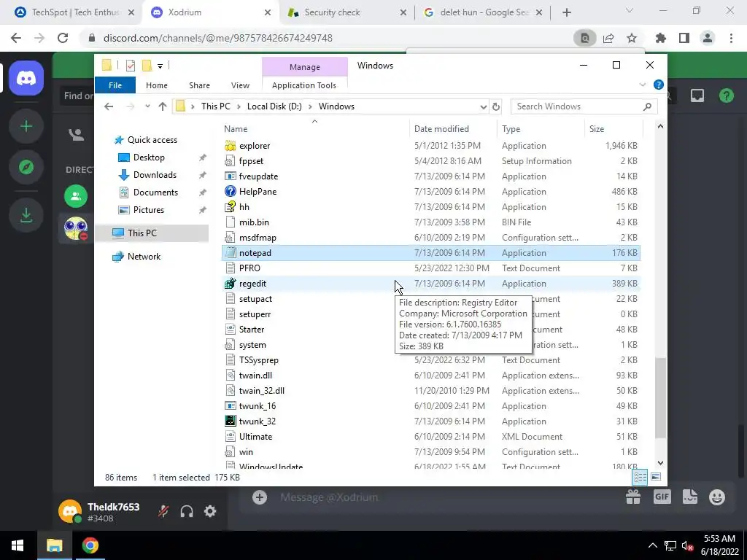Viewport: 747px width, 560px height.
Task: Click the Explorer refresh button
Action: pyautogui.click(x=496, y=106)
